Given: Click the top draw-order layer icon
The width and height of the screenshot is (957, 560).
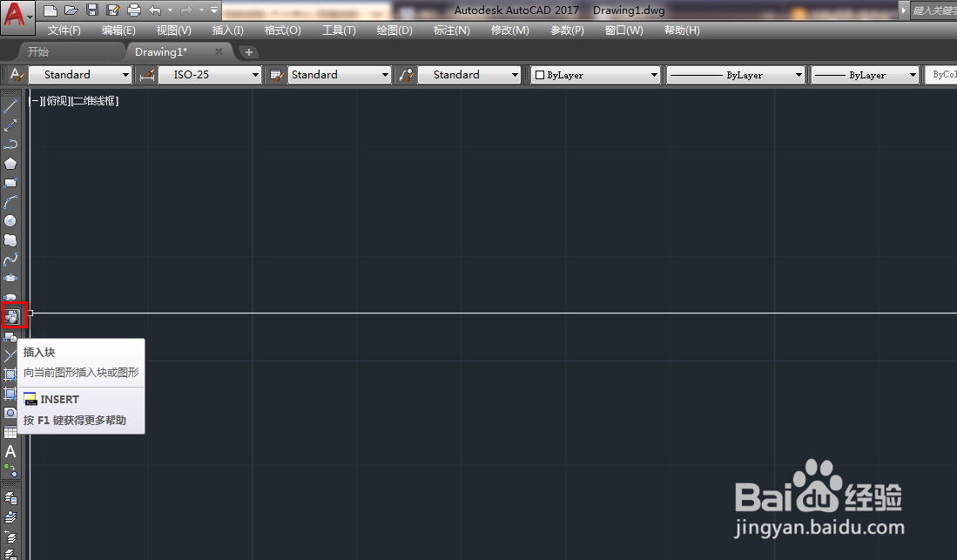Looking at the screenshot, I should click(10, 499).
